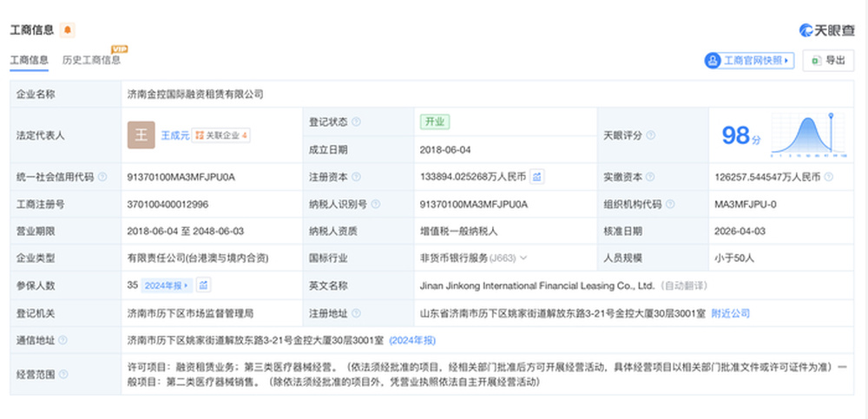Select the 工商信息 tab
The image size is (868, 419).
(x=29, y=61)
